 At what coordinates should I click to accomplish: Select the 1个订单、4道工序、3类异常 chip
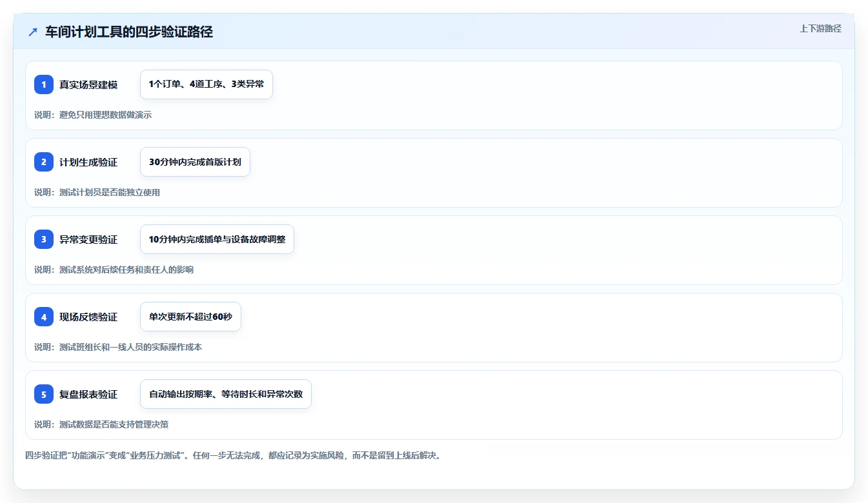point(207,84)
